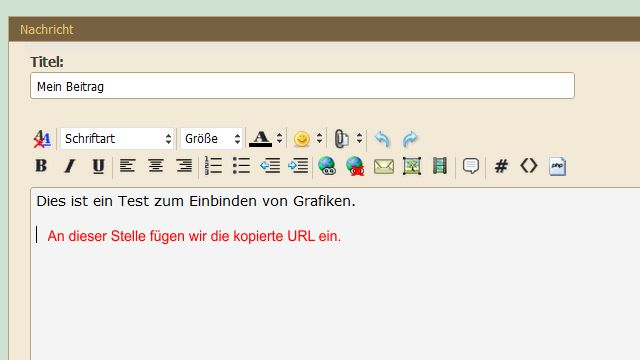Open the Größe size dropdown
The width and height of the screenshot is (640, 360).
[x=212, y=139]
